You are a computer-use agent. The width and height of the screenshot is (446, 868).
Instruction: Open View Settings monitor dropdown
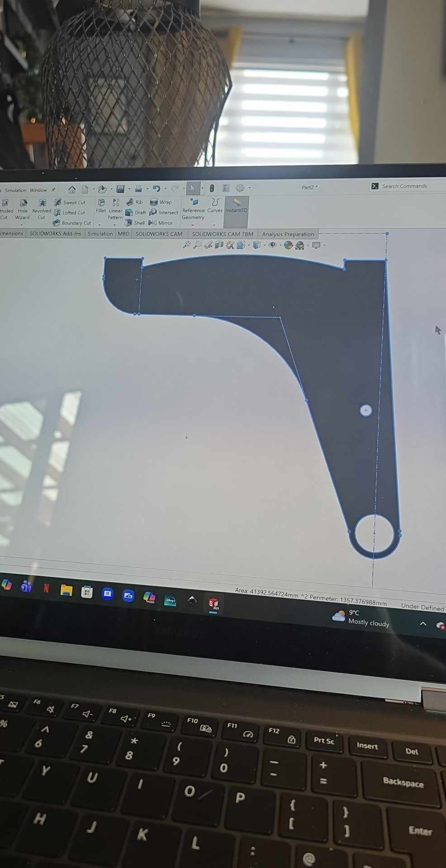click(x=316, y=245)
